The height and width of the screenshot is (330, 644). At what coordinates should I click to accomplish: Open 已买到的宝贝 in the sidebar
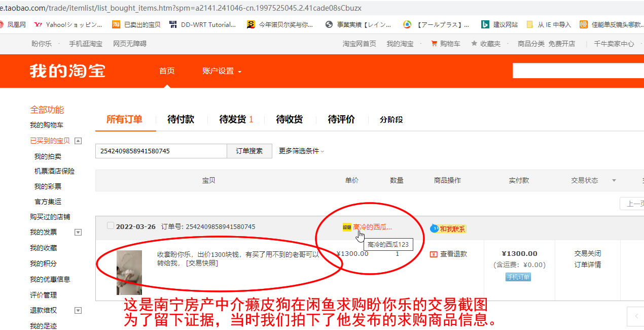pos(50,141)
